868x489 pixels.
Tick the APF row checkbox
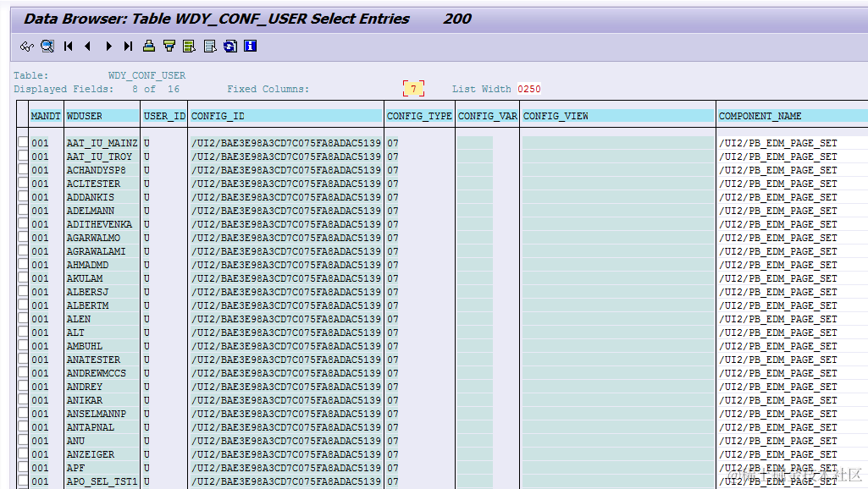click(x=23, y=467)
